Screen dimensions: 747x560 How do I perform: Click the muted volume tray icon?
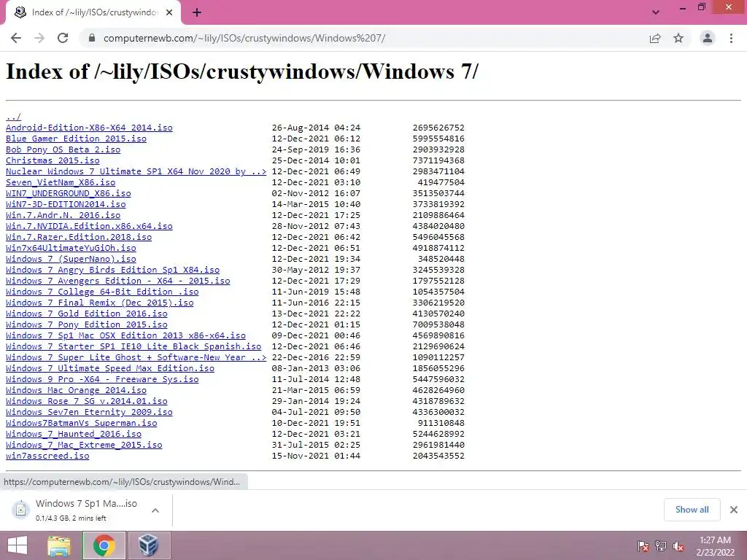[678, 546]
